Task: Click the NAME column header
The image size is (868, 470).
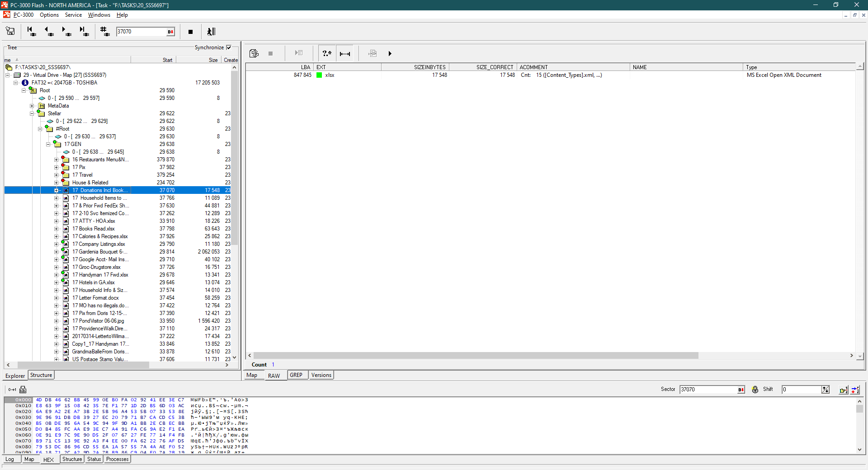Action: click(x=686, y=67)
